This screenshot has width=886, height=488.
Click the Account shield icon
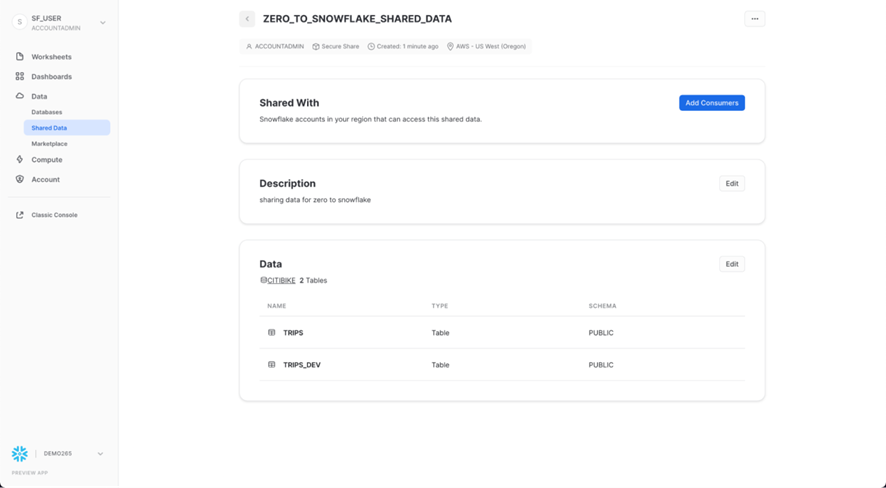coord(20,180)
